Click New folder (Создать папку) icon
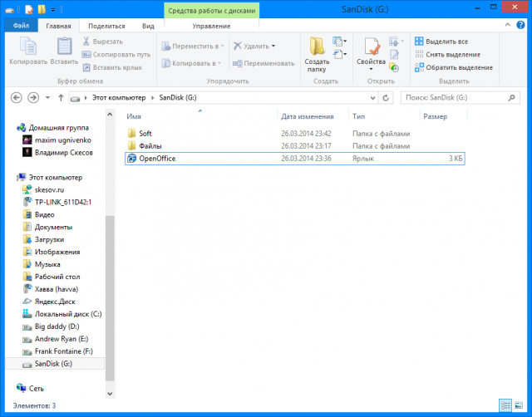Image resolution: width=532 pixels, height=417 pixels. click(317, 47)
